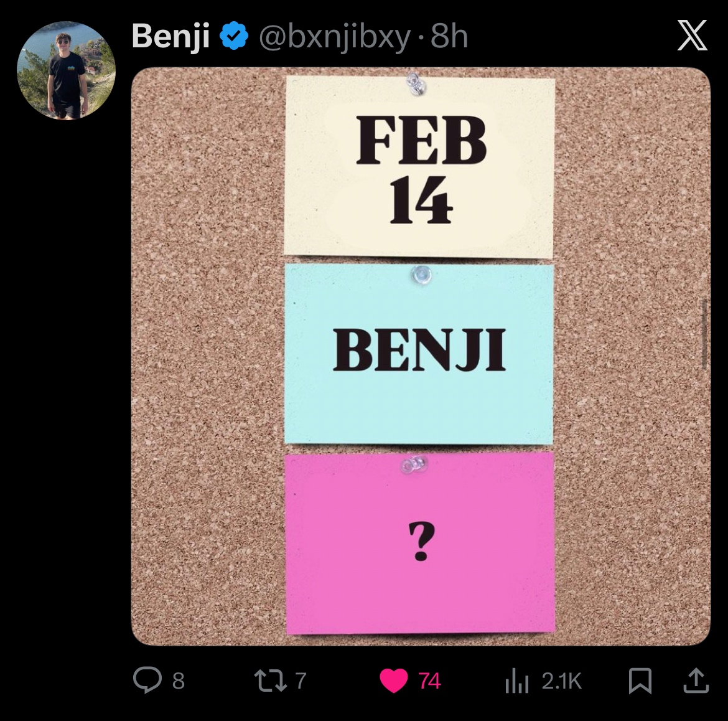Open the view analytics bar chart icon
This screenshot has width=728, height=721.
pos(516,681)
